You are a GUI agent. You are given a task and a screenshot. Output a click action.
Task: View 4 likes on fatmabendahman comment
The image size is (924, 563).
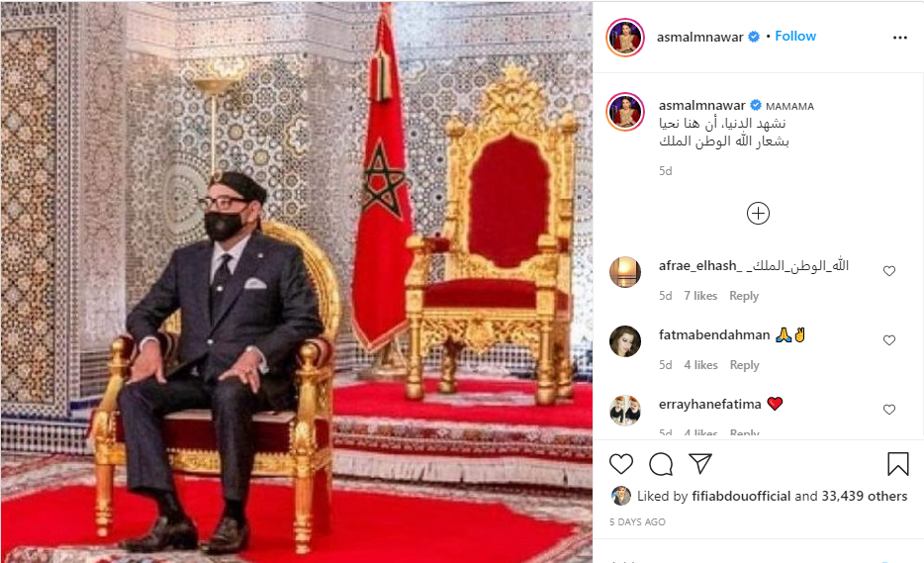(x=700, y=365)
